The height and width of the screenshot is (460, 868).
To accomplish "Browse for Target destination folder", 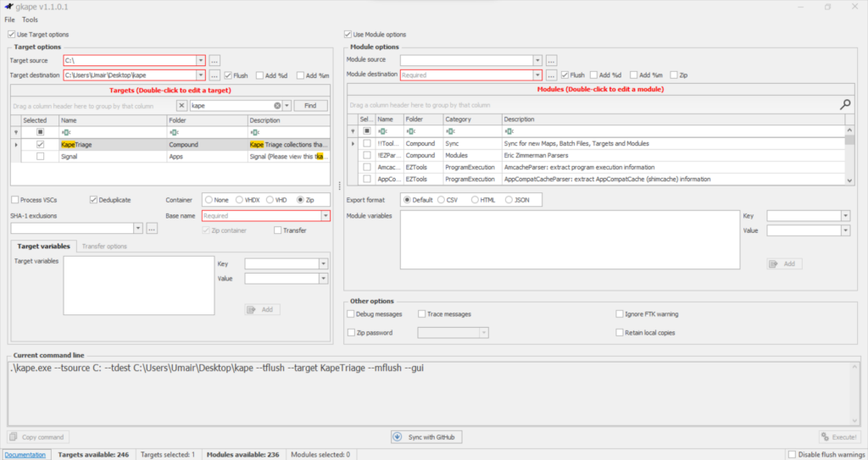I will pos(214,75).
